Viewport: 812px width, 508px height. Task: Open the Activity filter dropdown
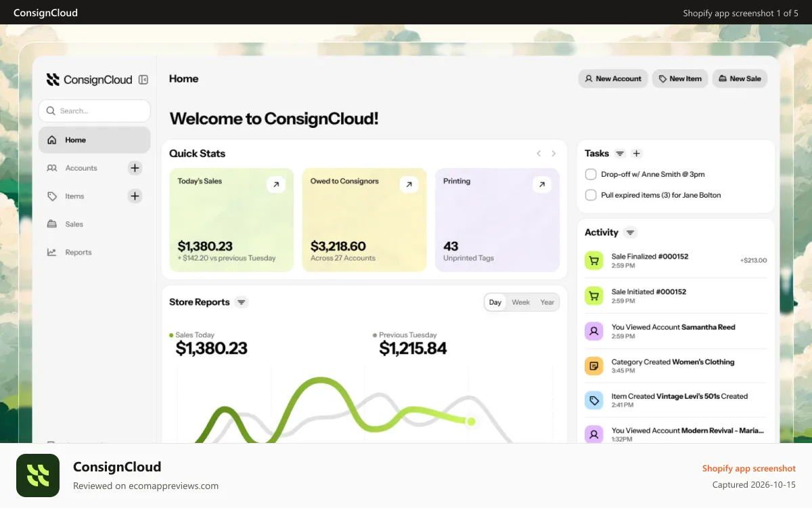point(630,232)
